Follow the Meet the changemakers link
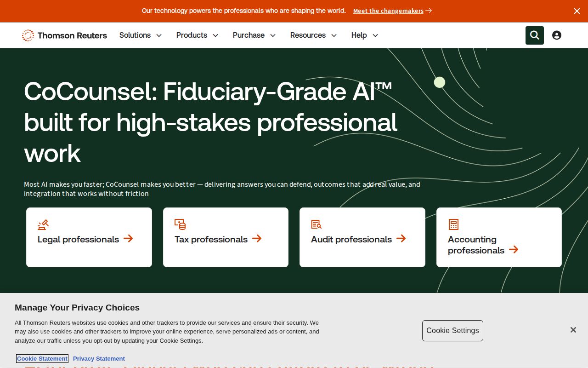 pos(388,11)
